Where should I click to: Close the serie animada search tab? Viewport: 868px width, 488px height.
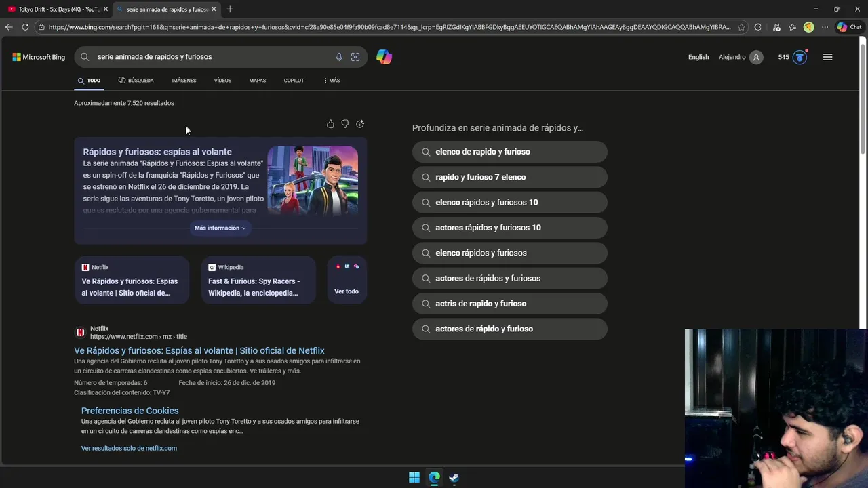coord(214,9)
